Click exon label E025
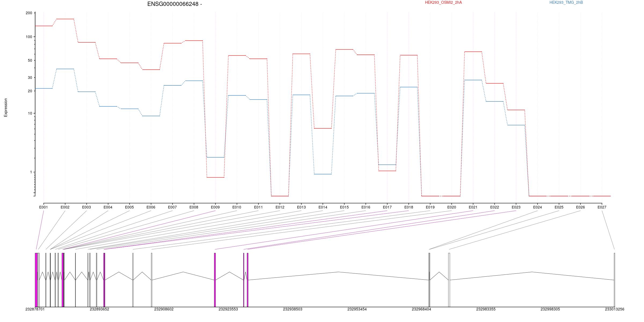Image resolution: width=644 pixels, height=322 pixels. [x=559, y=207]
